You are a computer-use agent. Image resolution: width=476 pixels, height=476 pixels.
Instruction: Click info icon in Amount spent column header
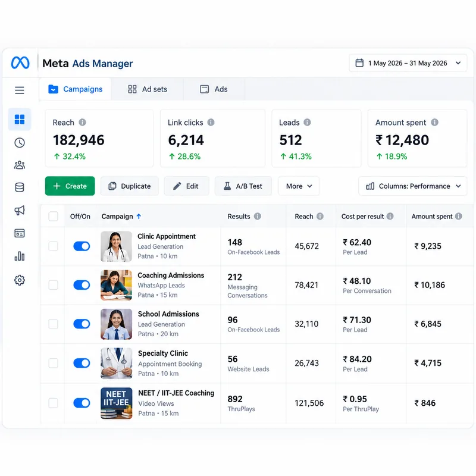[x=459, y=216]
